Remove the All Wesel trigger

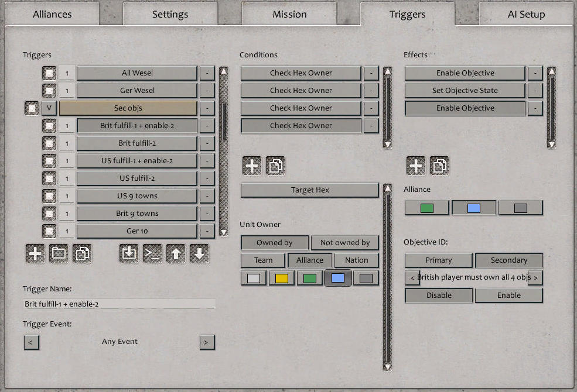click(x=207, y=73)
